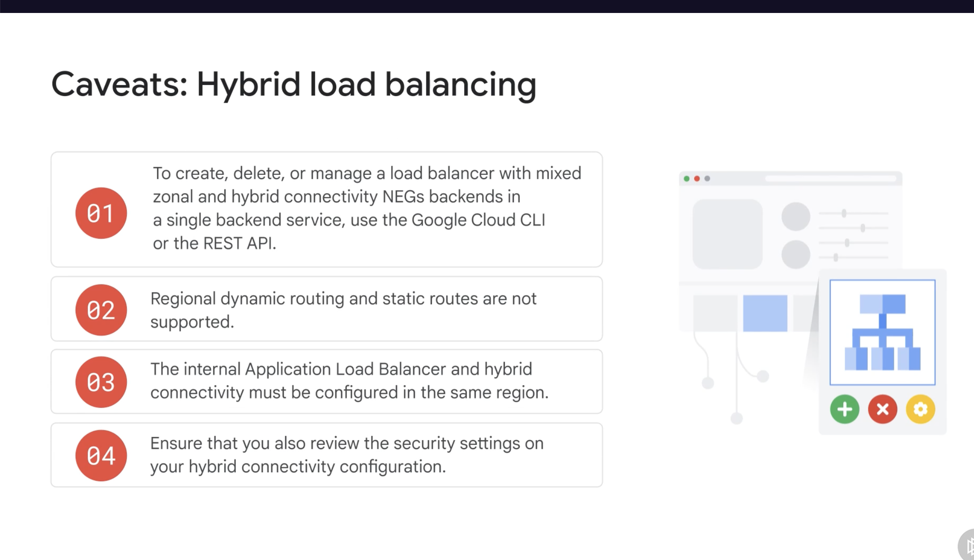The image size is (974, 560).
Task: Click the red 04 number badge
Action: coord(101,455)
